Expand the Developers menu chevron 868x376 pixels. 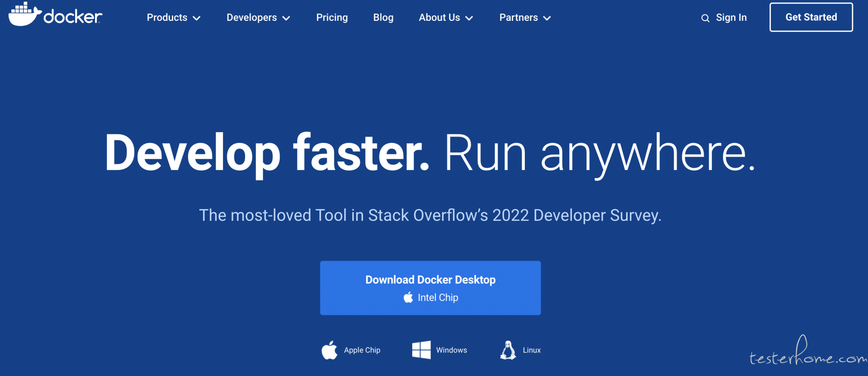coord(286,18)
